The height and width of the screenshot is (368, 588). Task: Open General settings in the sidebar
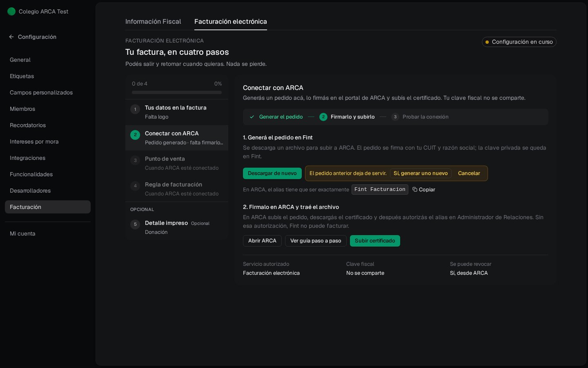48,60
